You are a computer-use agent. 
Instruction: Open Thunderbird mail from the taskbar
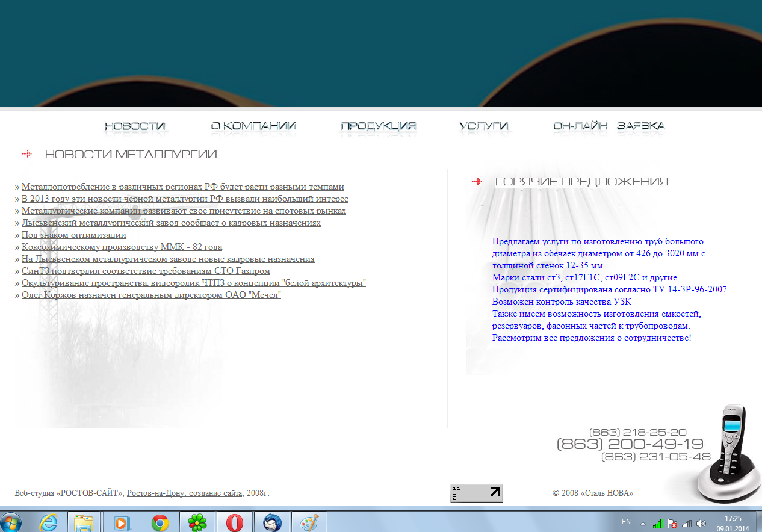(x=271, y=522)
